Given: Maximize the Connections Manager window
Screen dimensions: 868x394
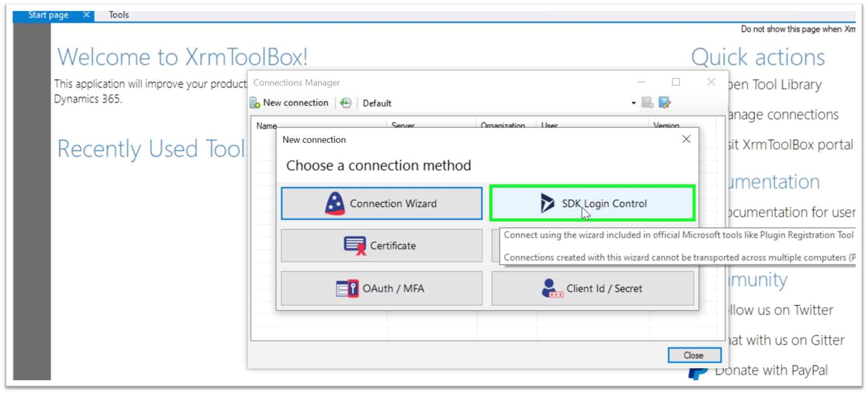Looking at the screenshot, I should [676, 82].
